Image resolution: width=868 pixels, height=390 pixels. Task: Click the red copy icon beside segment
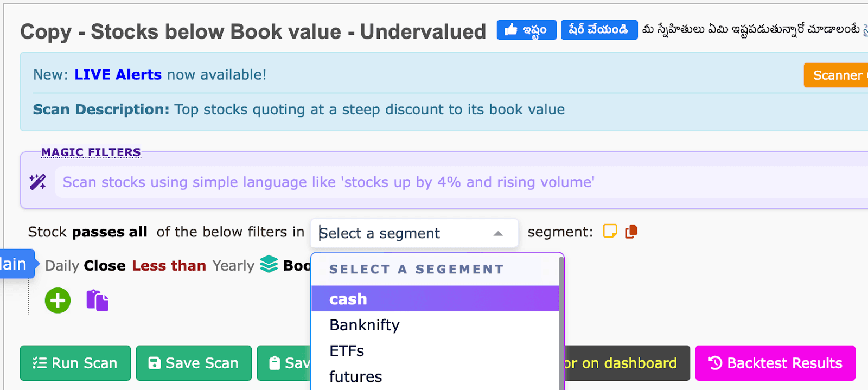pyautogui.click(x=631, y=232)
